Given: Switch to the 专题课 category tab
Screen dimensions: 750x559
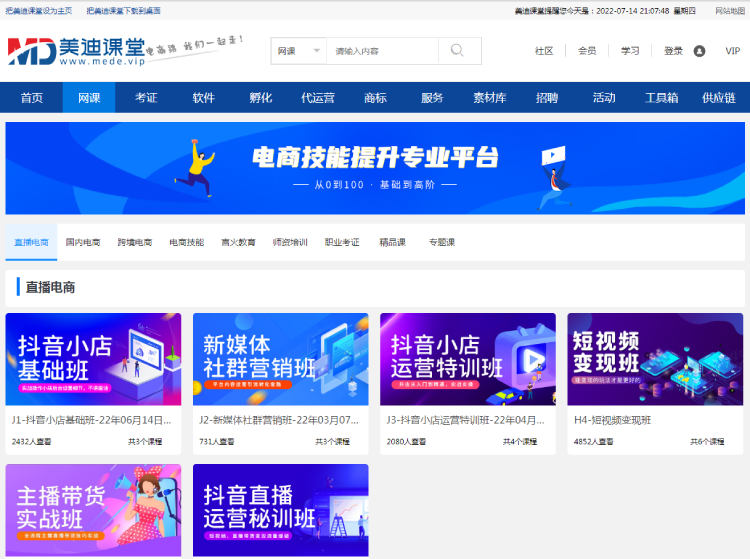Looking at the screenshot, I should (x=441, y=242).
